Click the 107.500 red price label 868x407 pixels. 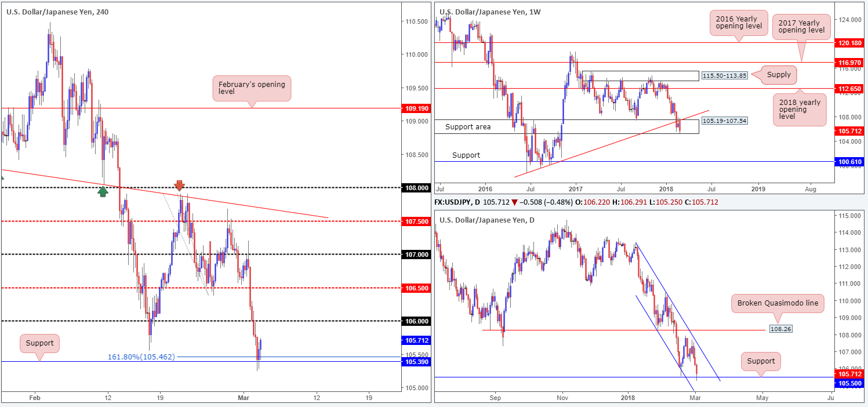tap(415, 221)
